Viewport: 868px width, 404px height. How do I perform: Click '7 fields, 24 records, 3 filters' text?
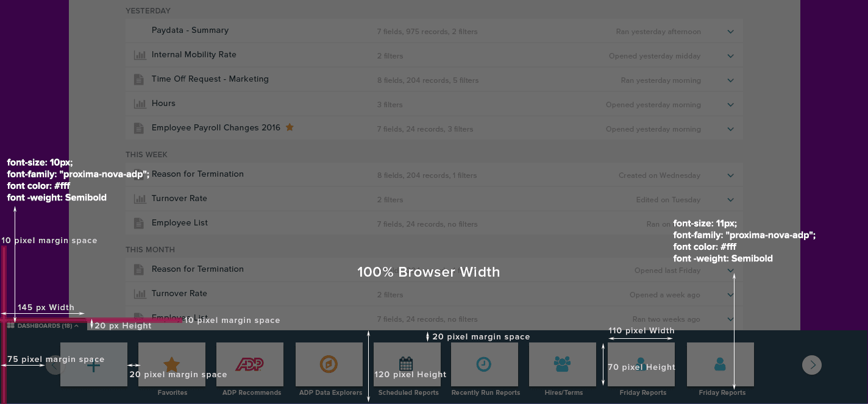tap(425, 129)
